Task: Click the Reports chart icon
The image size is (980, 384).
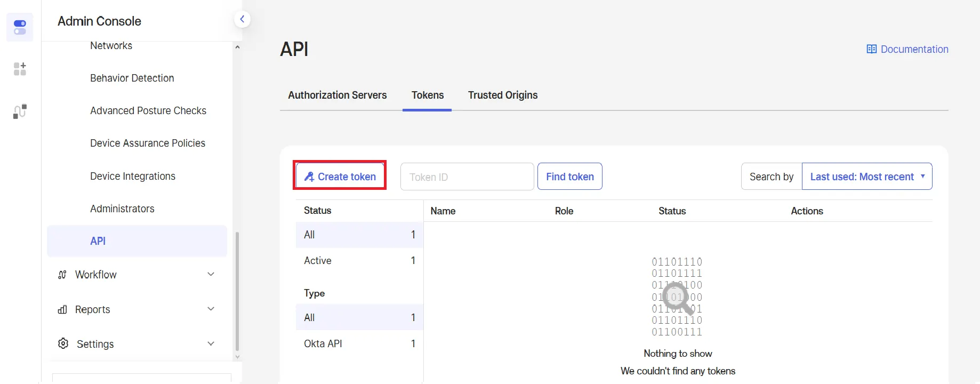Action: [x=62, y=309]
